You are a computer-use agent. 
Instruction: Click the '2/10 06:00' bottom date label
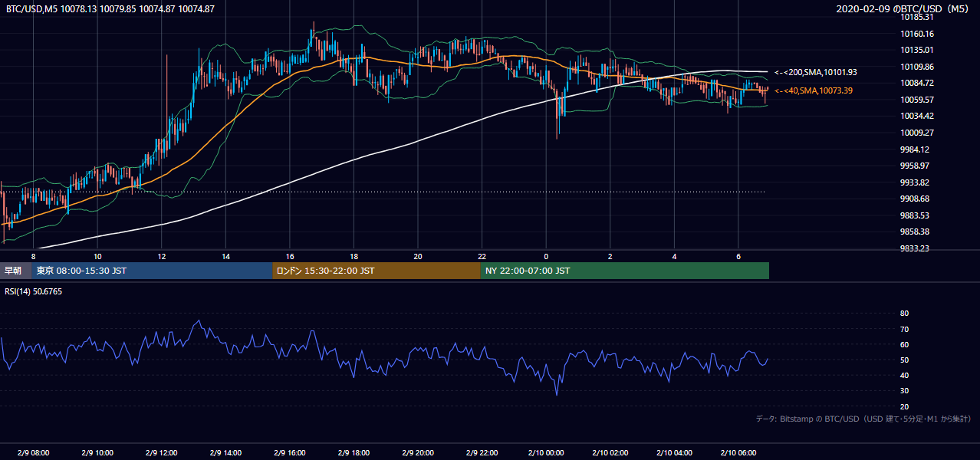pyautogui.click(x=738, y=452)
